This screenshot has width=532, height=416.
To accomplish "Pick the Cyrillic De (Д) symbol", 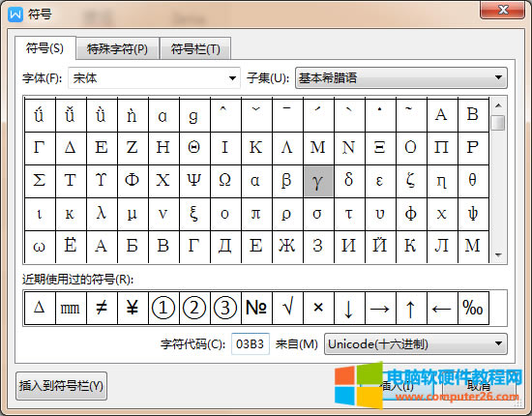I will tap(225, 247).
